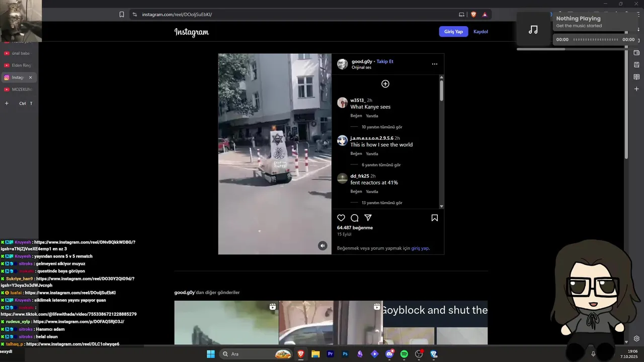Share the reel via paper plane icon
The image size is (644, 362).
368,218
